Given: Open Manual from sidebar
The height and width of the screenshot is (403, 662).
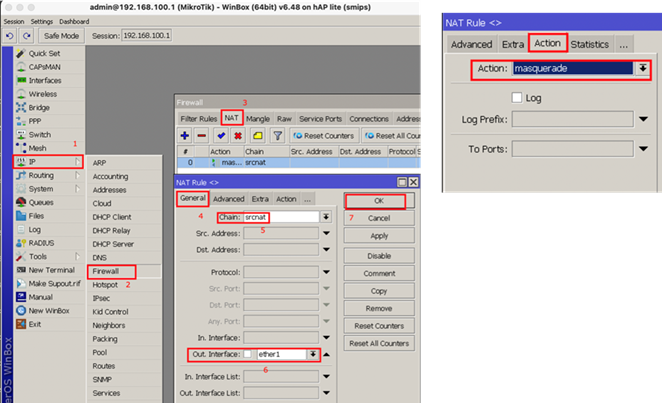Looking at the screenshot, I should click(x=41, y=297).
